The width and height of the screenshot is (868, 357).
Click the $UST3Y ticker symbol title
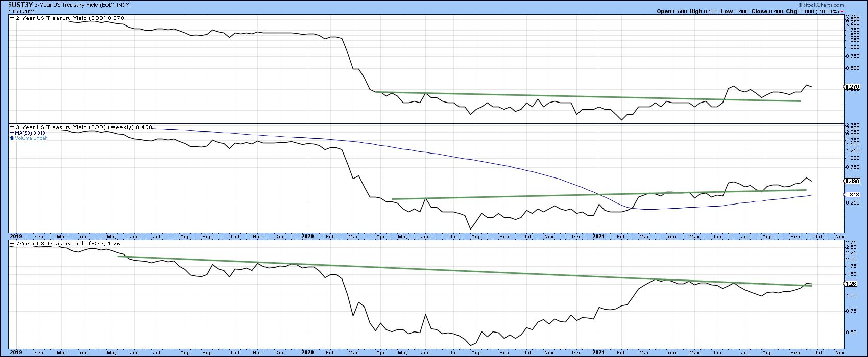(17, 4)
